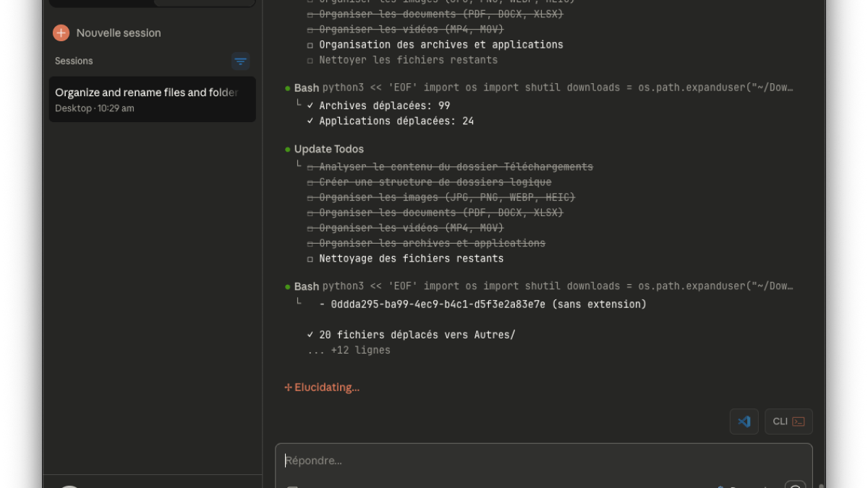Click the Elucidating spinner icon
Viewport: 868px width, 488px height.
(x=288, y=388)
